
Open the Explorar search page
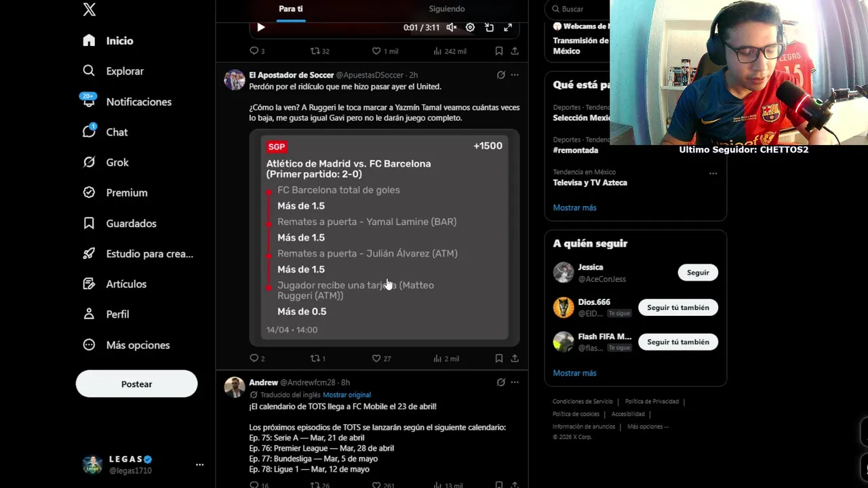[x=113, y=71]
